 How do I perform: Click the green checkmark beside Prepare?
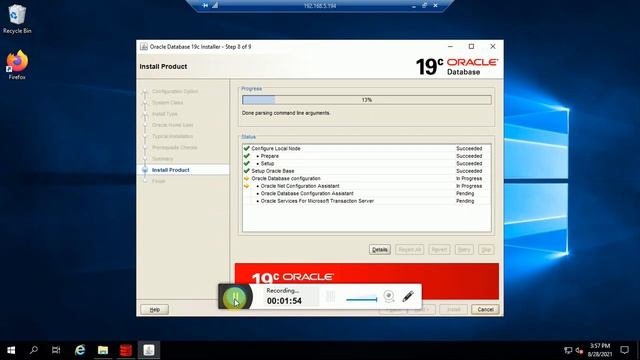[x=247, y=156]
